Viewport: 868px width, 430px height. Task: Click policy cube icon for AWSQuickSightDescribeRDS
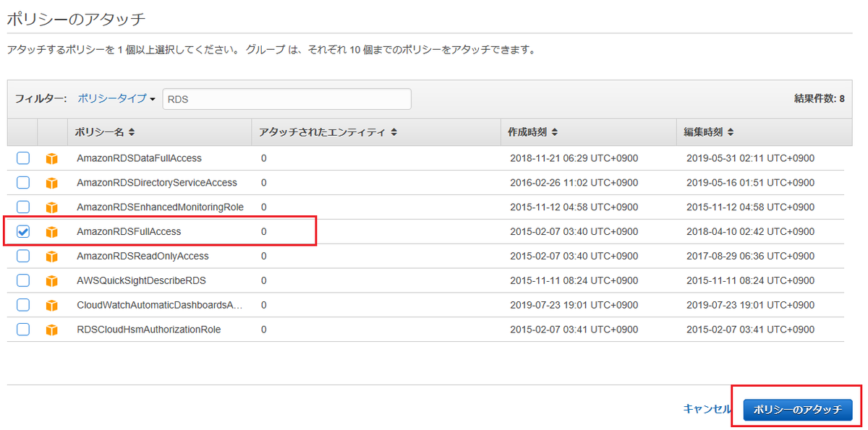[x=51, y=281]
